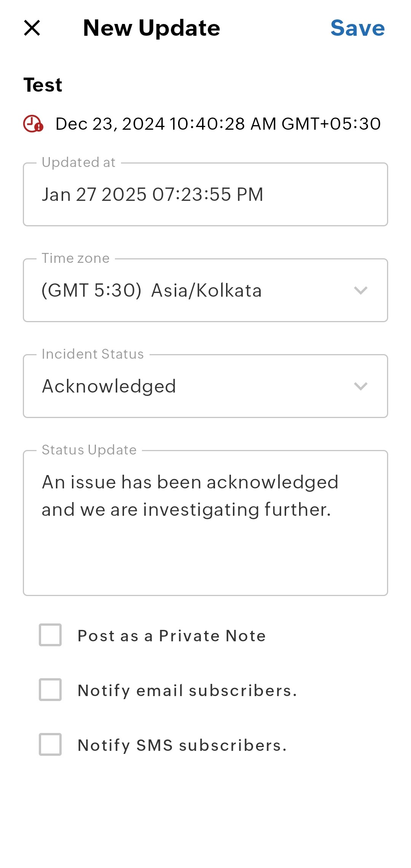The height and width of the screenshot is (868, 411).
Task: Edit the Updated at date field
Action: tap(205, 195)
